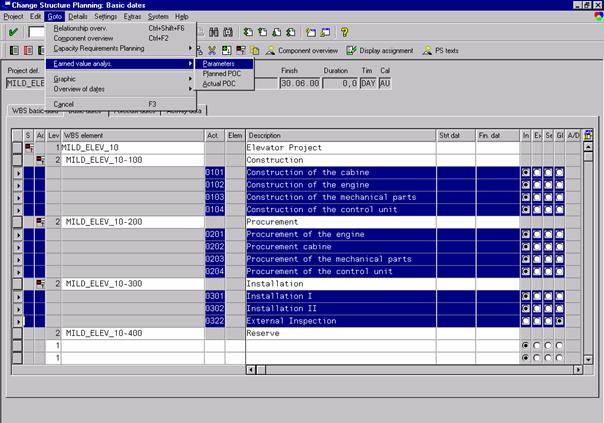This screenshot has width=604, height=423.
Task: Click the WBS element column header
Action: pos(132,135)
